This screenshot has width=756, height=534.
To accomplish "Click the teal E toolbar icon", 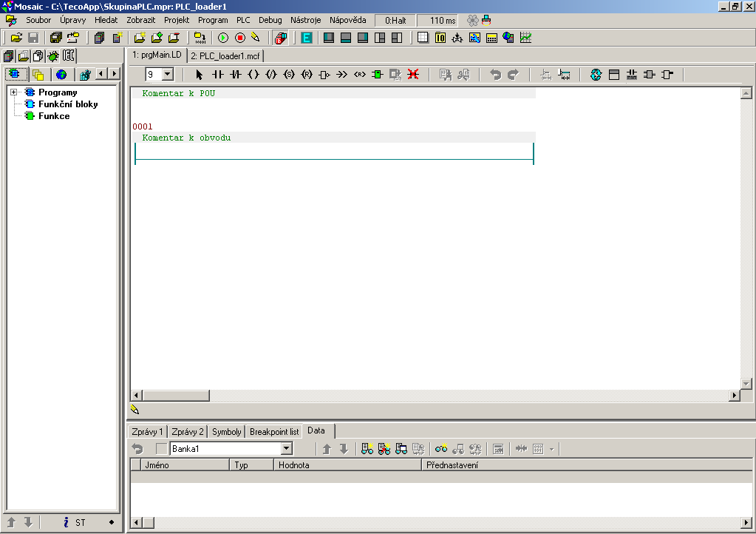I will pos(306,38).
